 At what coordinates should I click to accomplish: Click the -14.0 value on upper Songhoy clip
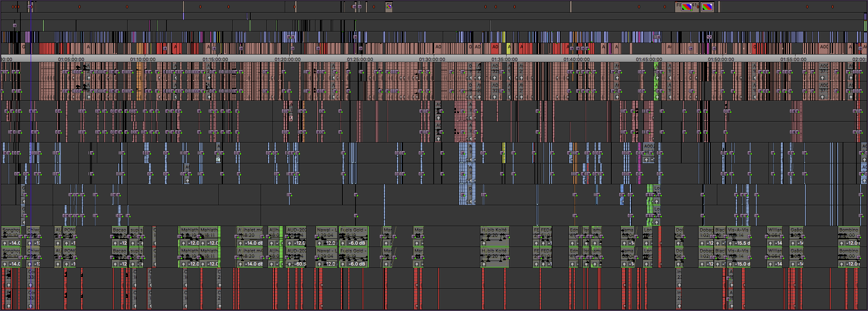(15, 243)
